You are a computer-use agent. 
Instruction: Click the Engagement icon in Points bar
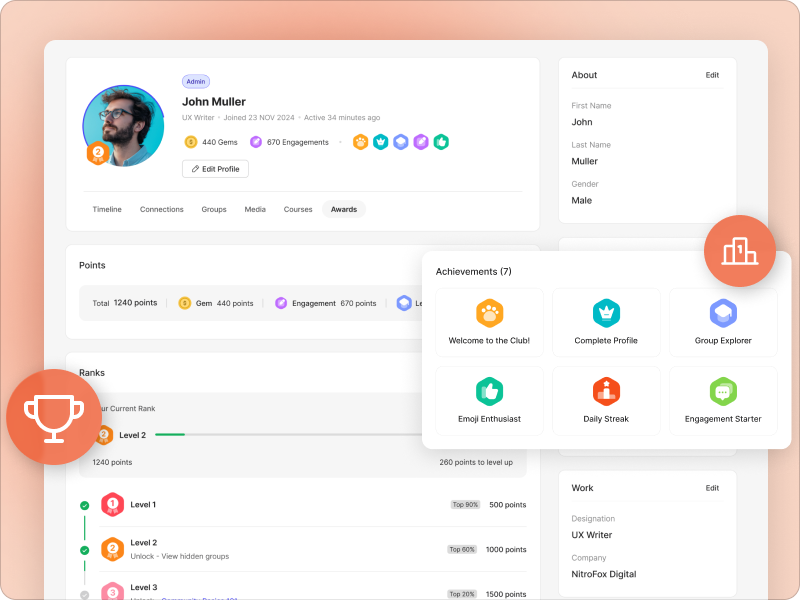coord(281,303)
